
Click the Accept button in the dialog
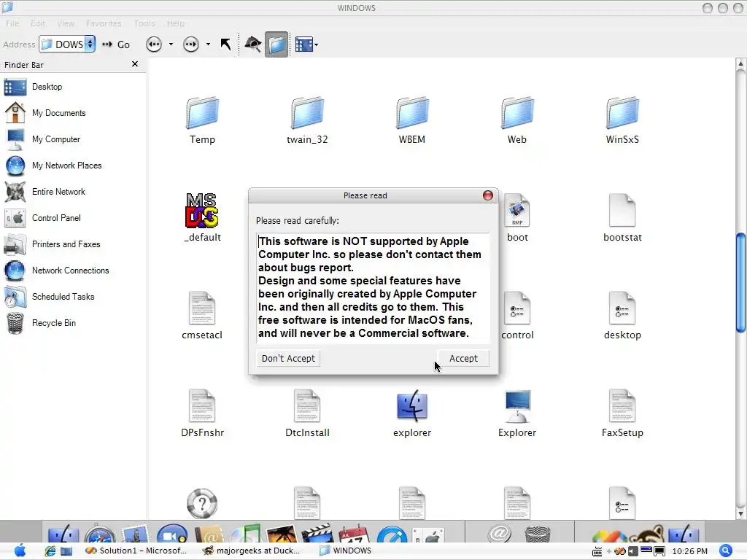click(x=462, y=358)
